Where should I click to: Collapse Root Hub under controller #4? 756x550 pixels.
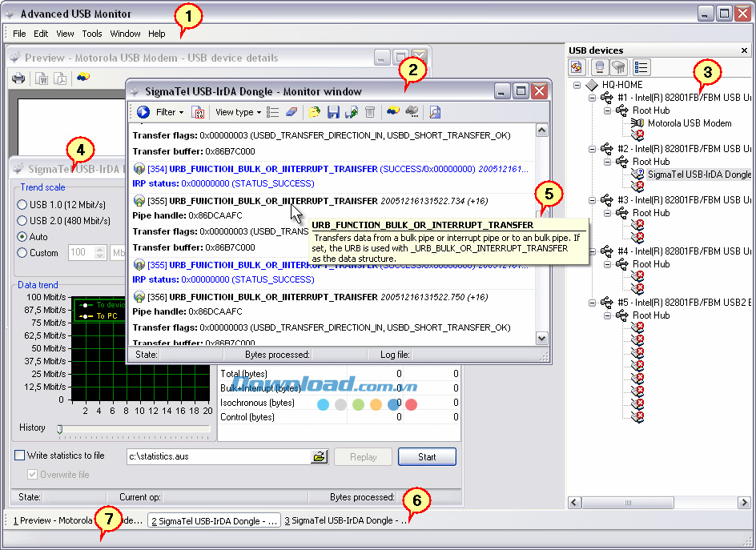click(608, 264)
